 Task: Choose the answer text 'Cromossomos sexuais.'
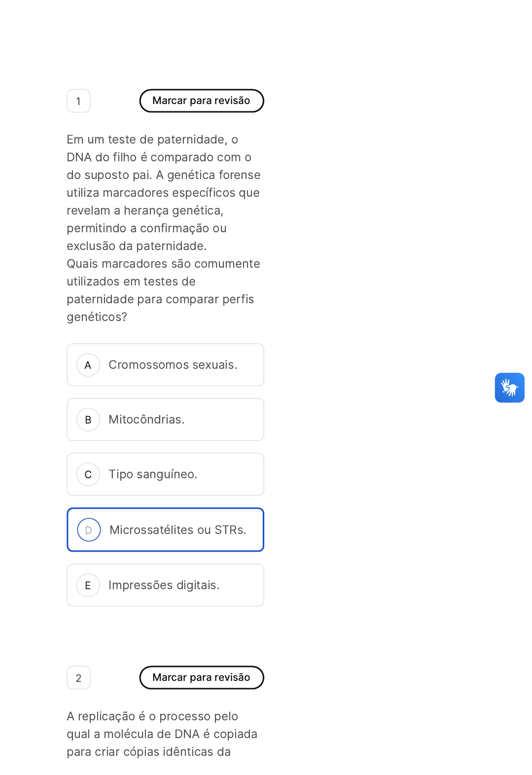click(x=173, y=365)
